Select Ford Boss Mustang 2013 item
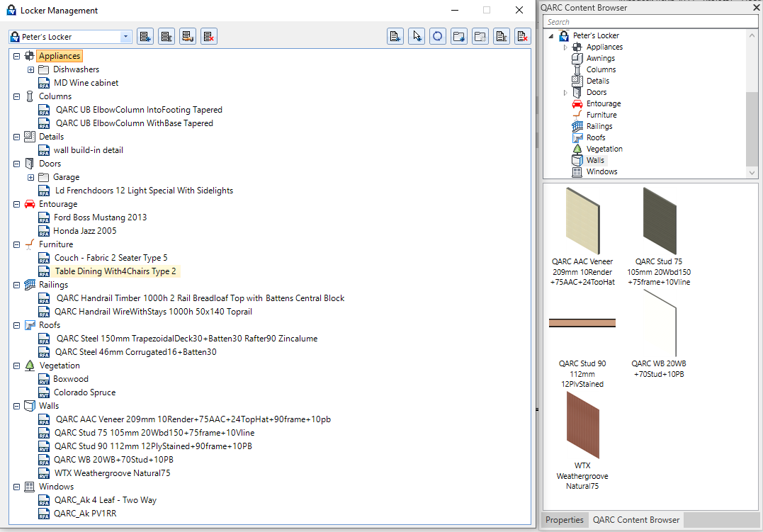 tap(100, 217)
